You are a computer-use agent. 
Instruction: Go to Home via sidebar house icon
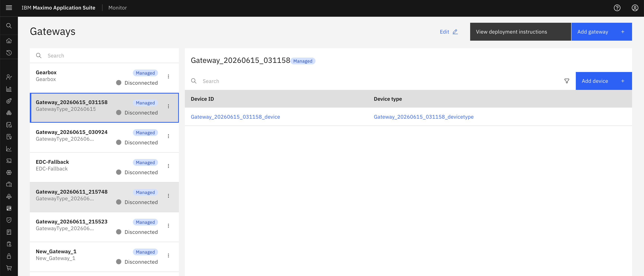tap(9, 40)
